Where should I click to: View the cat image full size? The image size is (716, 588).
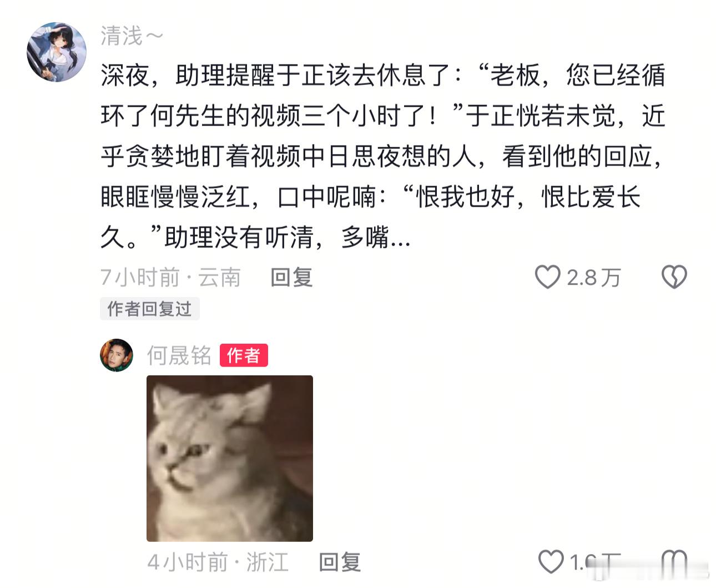click(230, 458)
